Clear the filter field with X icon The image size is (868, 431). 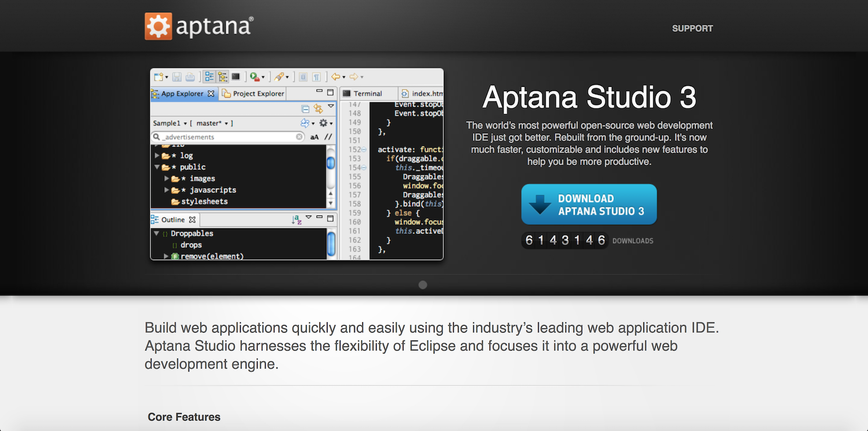click(299, 137)
